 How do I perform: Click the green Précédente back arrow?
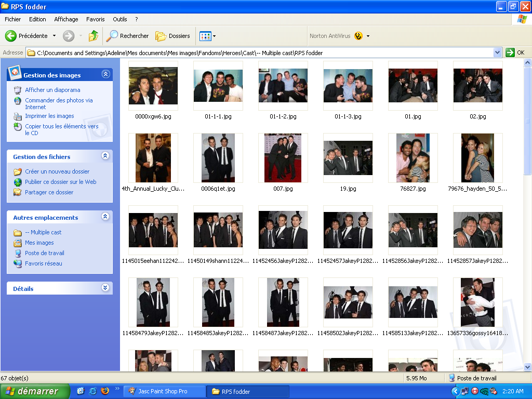point(11,36)
